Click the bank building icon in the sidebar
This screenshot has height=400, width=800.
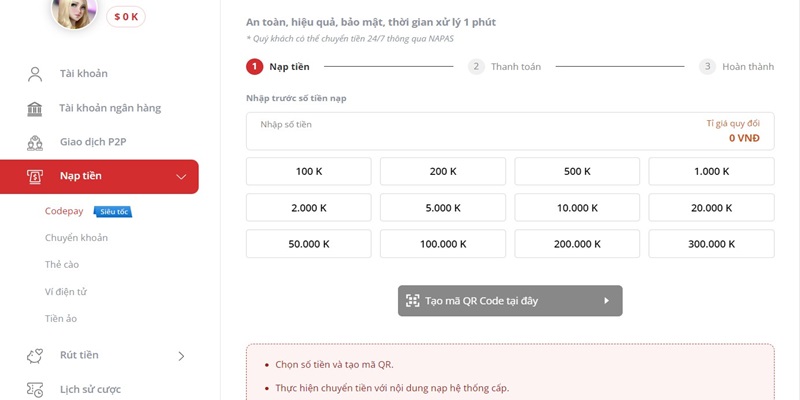pos(35,108)
